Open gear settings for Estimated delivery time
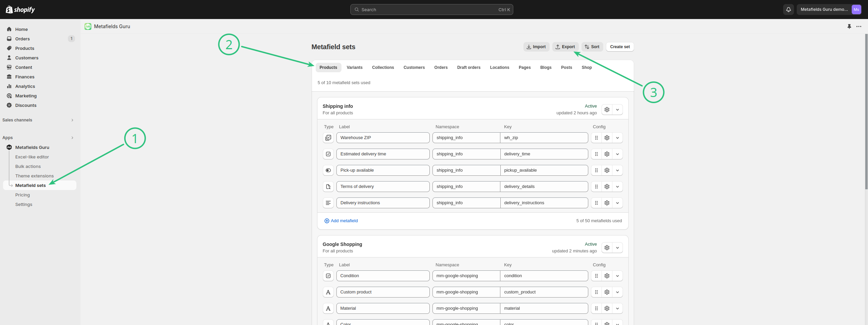868x325 pixels. [x=607, y=154]
